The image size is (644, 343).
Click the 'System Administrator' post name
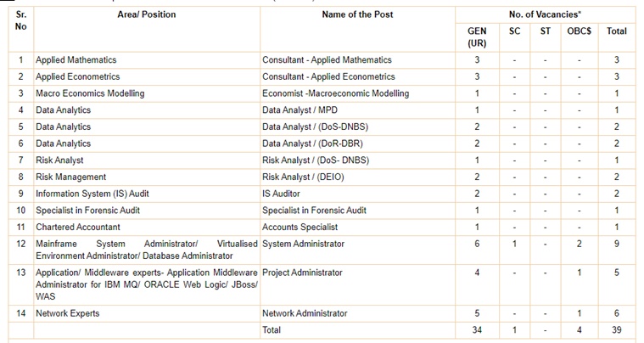[x=303, y=245]
